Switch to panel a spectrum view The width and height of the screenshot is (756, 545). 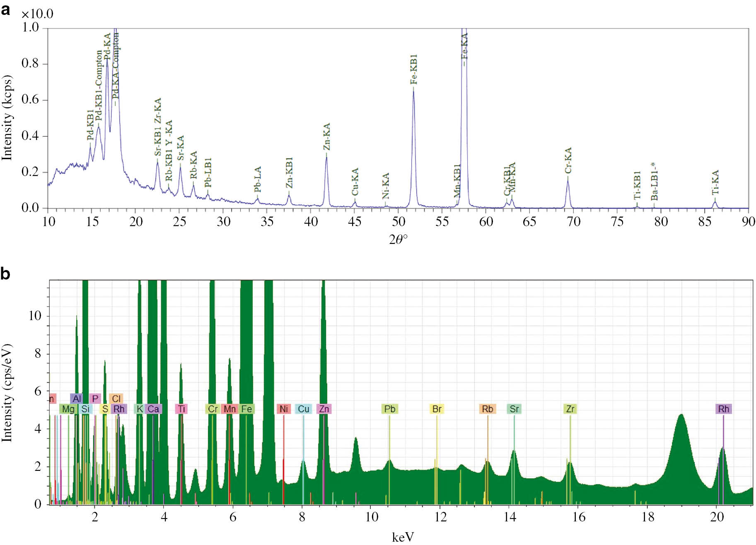[x=5, y=10]
